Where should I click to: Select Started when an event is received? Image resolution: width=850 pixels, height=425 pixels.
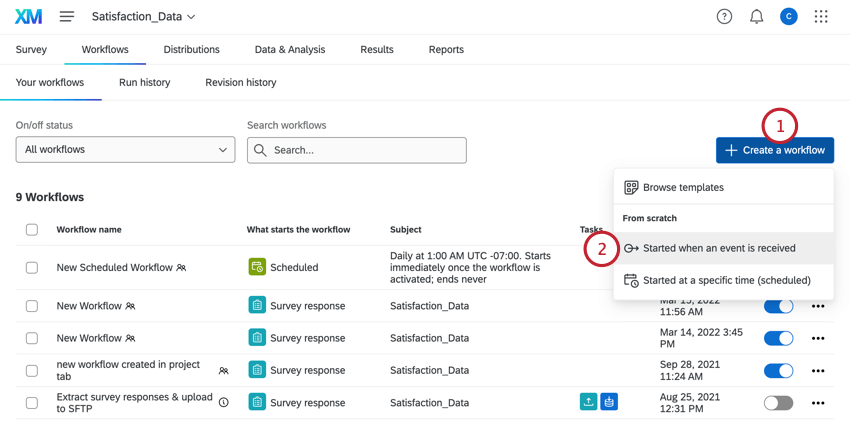coord(719,248)
